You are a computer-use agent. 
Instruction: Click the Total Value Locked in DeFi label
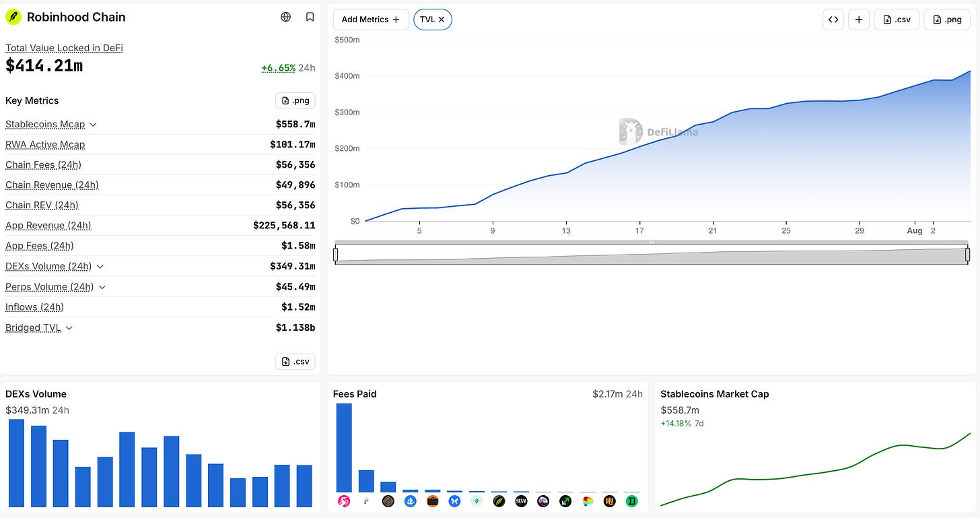[x=64, y=48]
